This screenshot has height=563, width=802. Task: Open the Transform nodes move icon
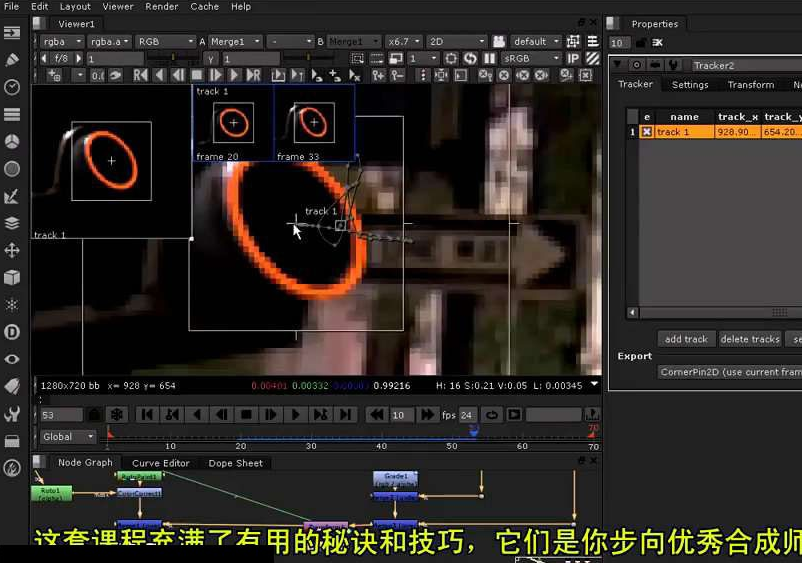pyautogui.click(x=12, y=250)
